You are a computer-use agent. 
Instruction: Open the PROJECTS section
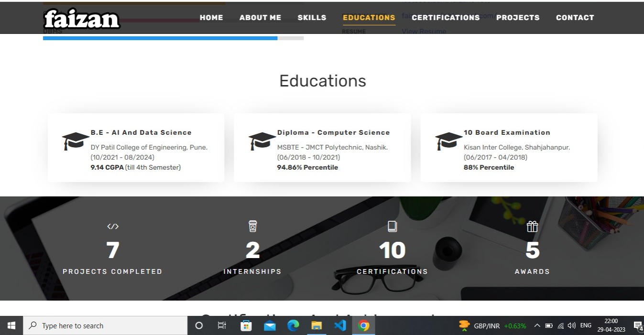tap(518, 17)
